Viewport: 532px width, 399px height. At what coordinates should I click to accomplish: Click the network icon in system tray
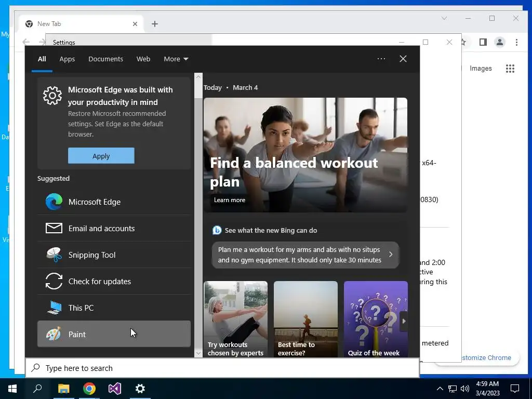point(453,389)
